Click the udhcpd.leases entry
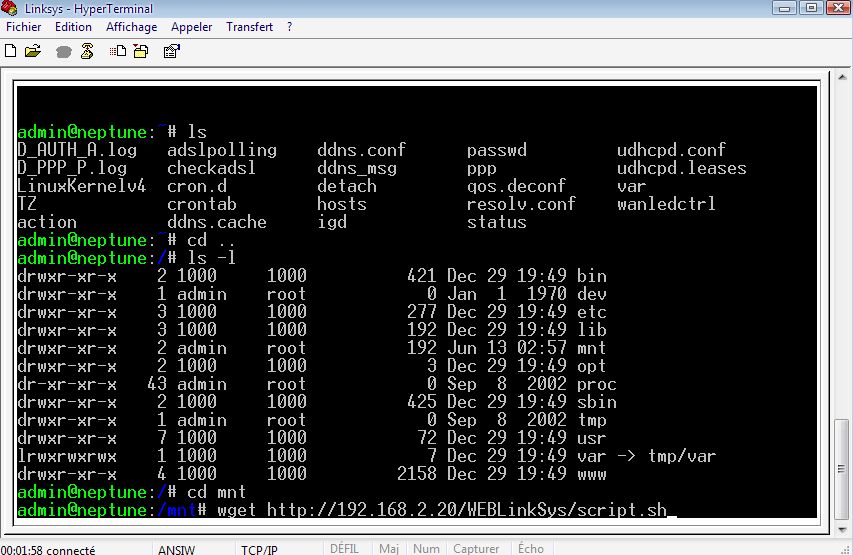The width and height of the screenshot is (853, 555). coord(682,168)
